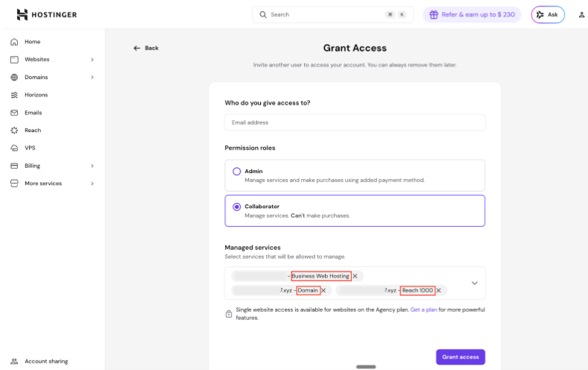Expand the Domains sidebar submenu
This screenshot has height=370, width=588.
point(92,77)
